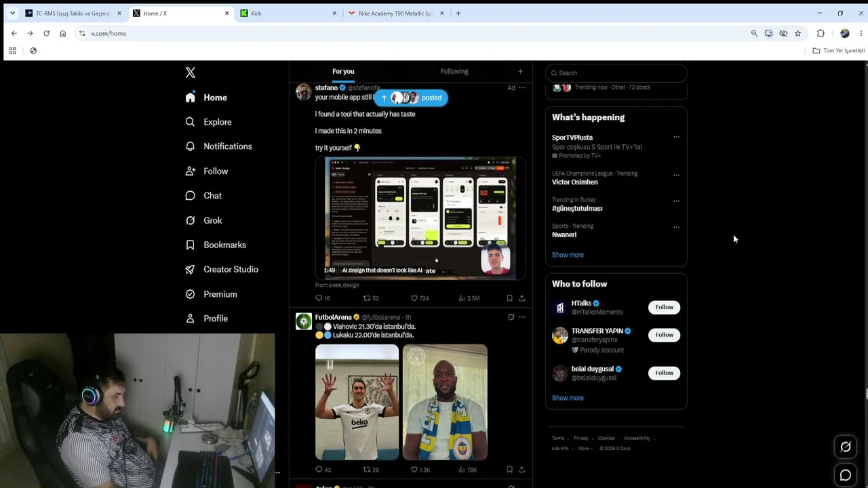
Task: Switch to the For you tab
Action: click(x=343, y=71)
